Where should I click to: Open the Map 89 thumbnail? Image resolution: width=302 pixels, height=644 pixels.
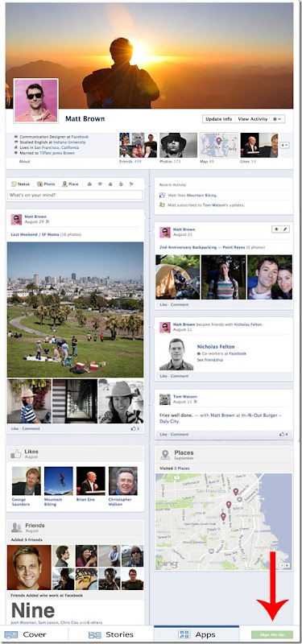click(x=218, y=145)
